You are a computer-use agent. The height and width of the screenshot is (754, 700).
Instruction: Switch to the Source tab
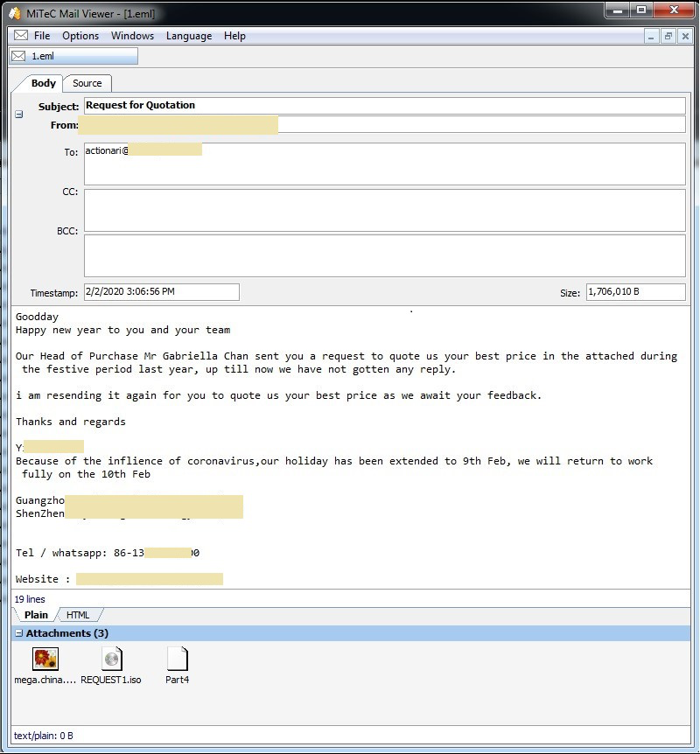tap(87, 84)
